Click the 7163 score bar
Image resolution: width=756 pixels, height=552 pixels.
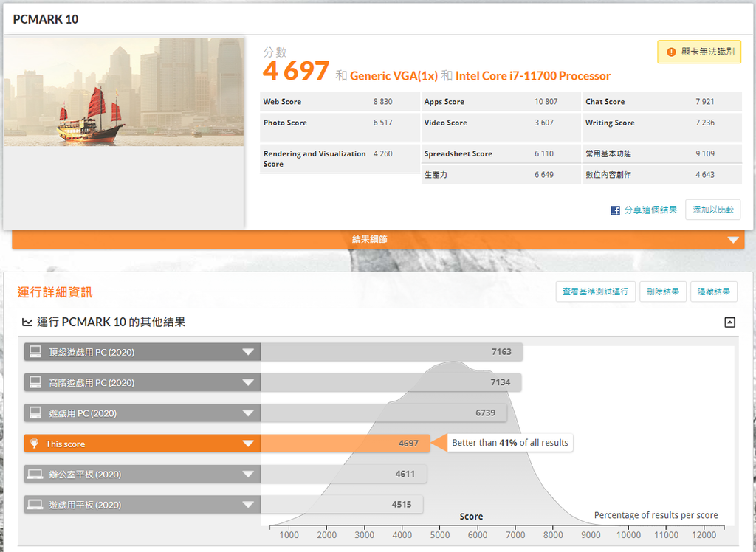click(391, 352)
